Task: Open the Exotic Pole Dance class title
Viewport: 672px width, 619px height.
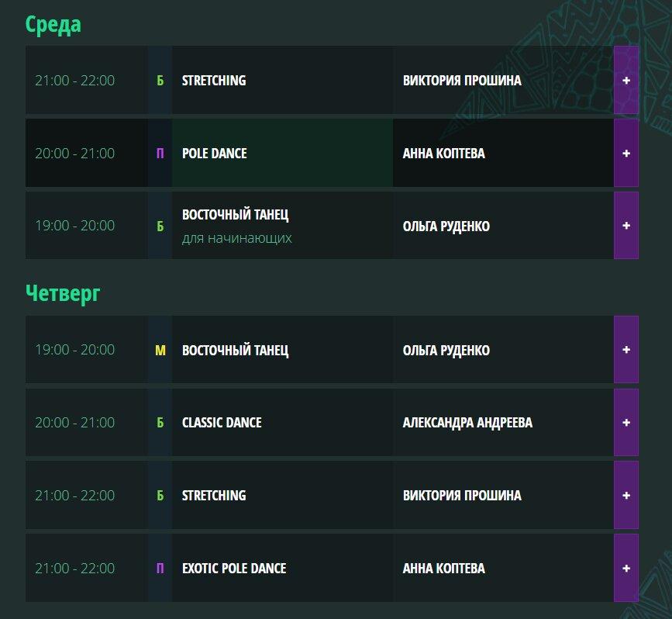Action: coord(234,569)
